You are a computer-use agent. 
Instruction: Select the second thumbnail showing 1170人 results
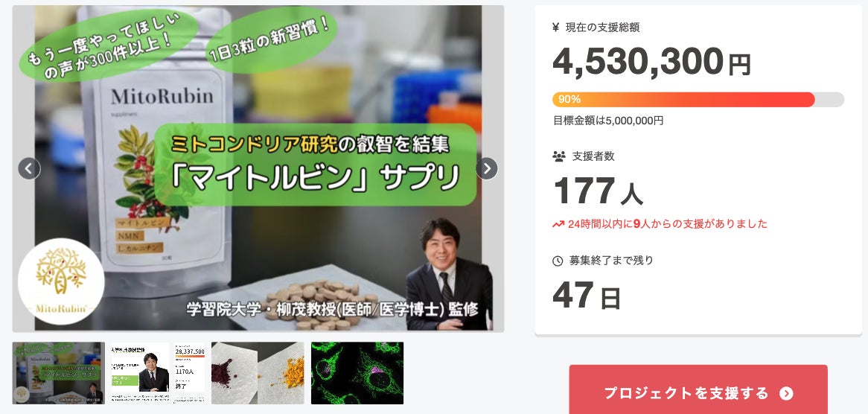[x=159, y=373]
